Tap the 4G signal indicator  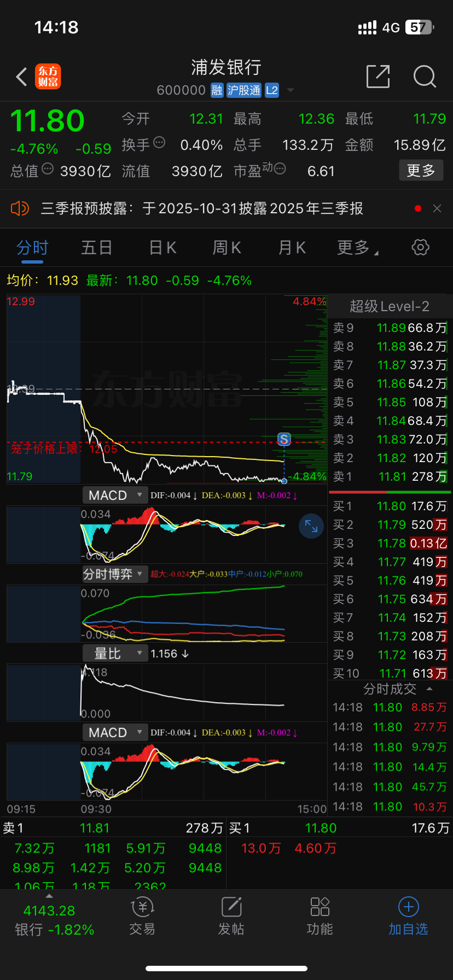391,27
